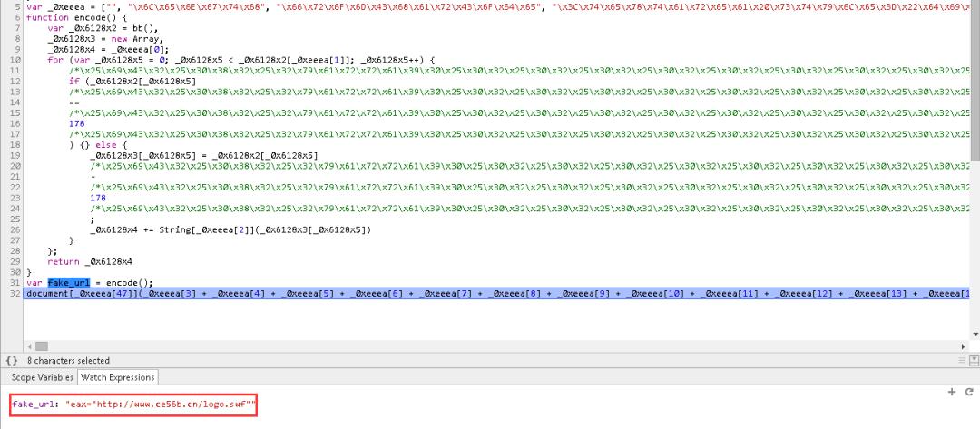The width and height of the screenshot is (980, 429).
Task: Click the 'return _0x6128x4' statement
Action: click(x=90, y=261)
